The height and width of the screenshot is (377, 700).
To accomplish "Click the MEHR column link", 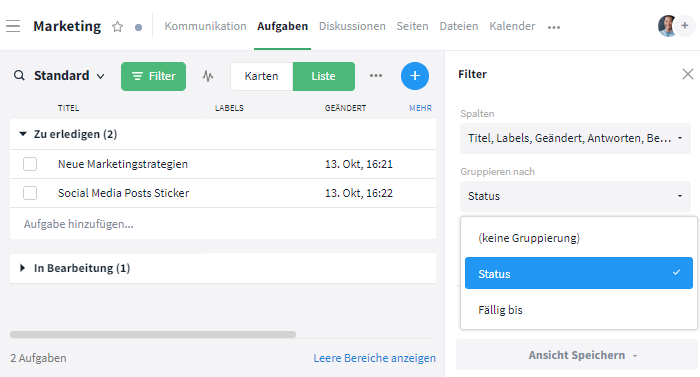I will (421, 108).
